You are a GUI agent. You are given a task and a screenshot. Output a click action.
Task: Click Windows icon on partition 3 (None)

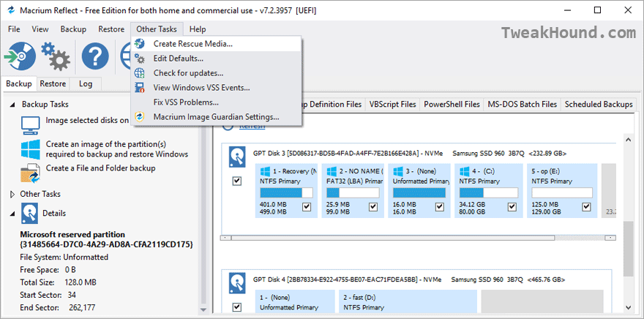[x=398, y=170]
